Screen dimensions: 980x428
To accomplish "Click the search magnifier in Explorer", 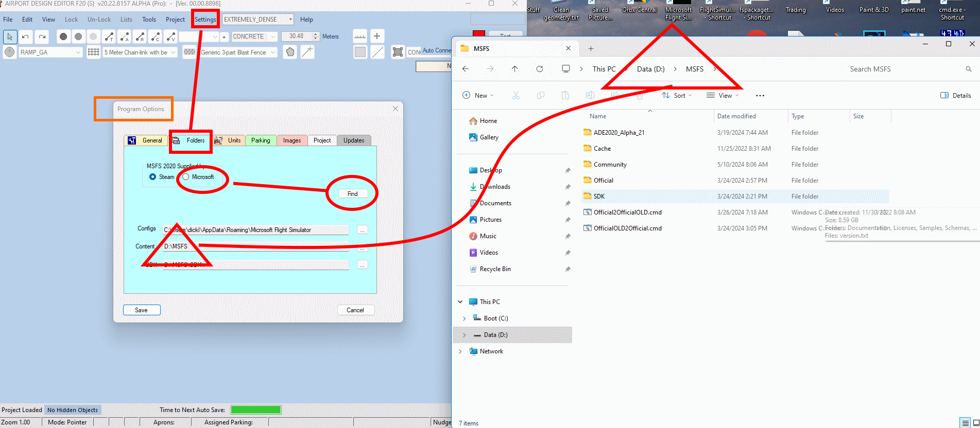I will (969, 69).
